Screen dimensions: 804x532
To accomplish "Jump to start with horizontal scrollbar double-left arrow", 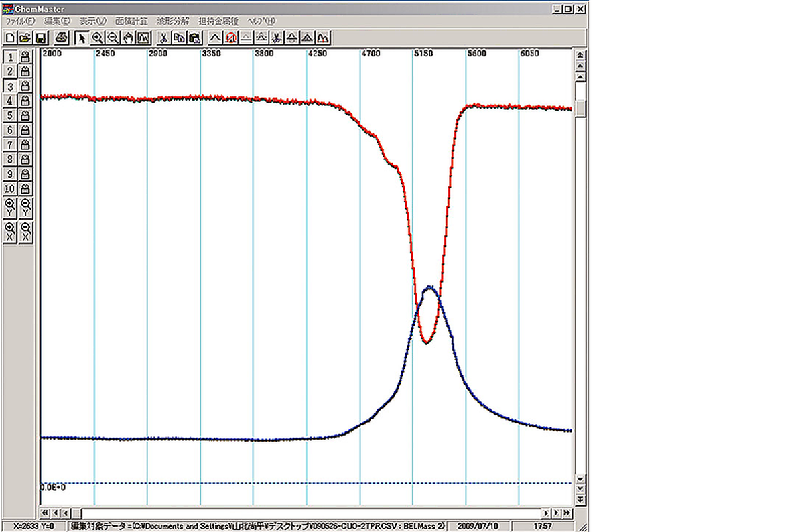I will pos(46,513).
